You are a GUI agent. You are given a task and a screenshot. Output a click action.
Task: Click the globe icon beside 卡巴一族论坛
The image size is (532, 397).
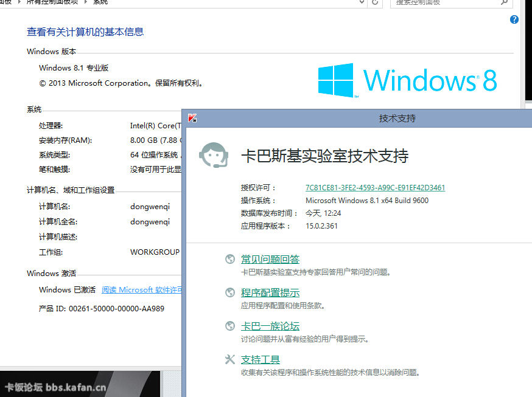click(230, 326)
